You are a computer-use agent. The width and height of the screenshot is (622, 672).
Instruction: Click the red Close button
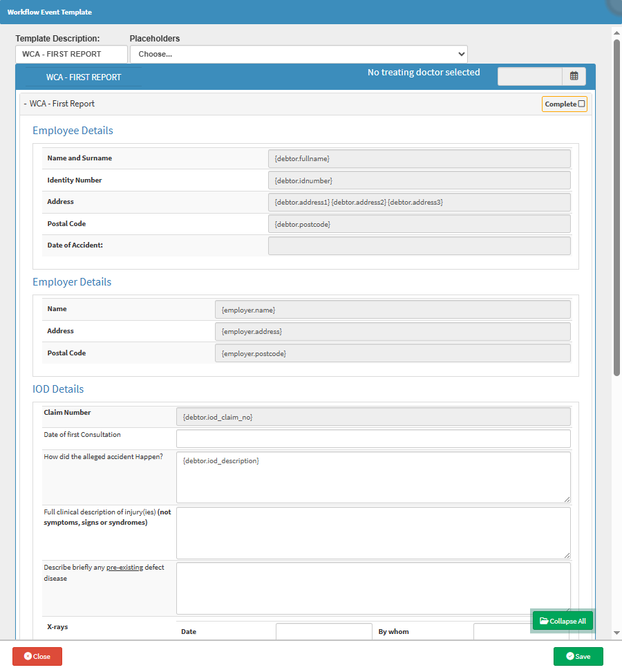(37, 656)
